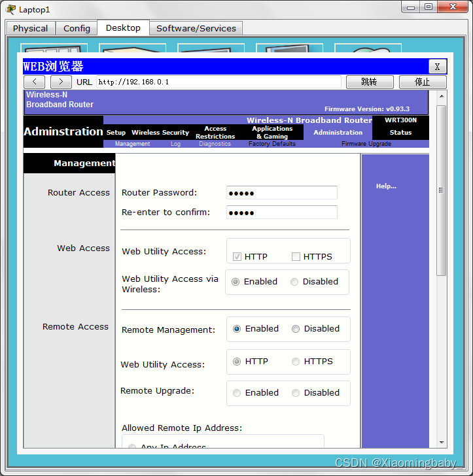
Task: Select Disabled for Web Utility Access via Wireless
Action: point(294,282)
